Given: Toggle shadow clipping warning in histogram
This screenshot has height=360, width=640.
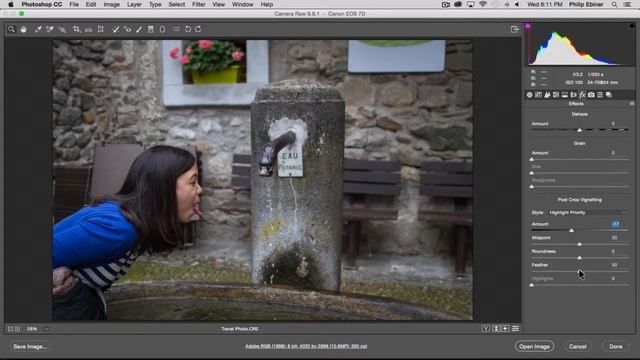Looking at the screenshot, I should [528, 26].
